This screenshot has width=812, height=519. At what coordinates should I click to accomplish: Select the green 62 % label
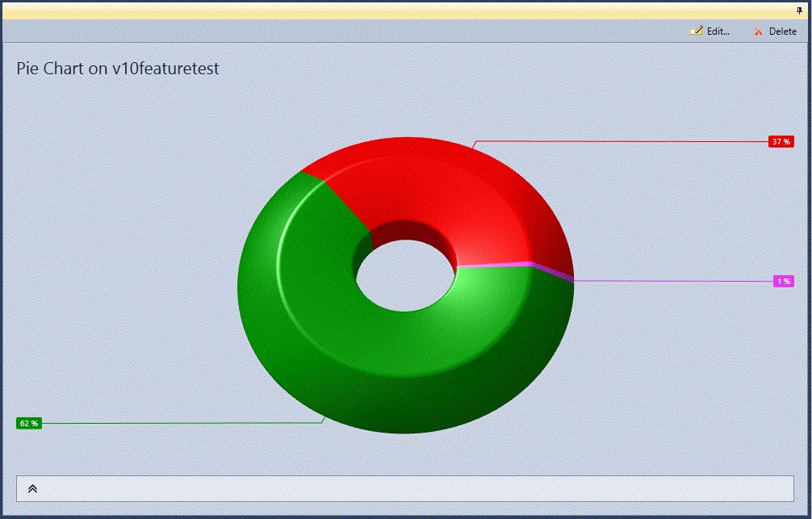point(29,423)
